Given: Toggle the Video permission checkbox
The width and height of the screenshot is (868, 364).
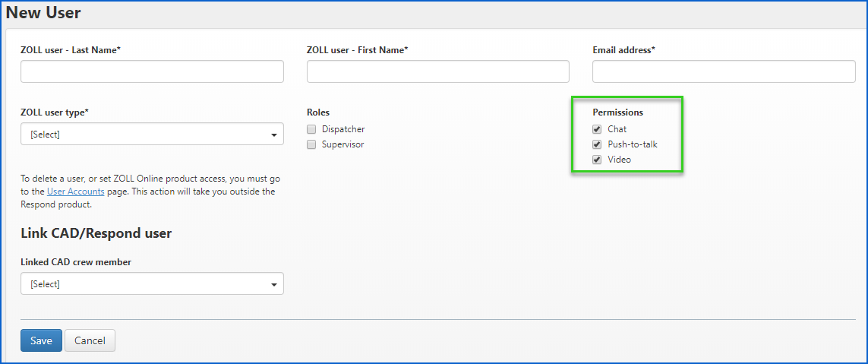Looking at the screenshot, I should click(597, 160).
